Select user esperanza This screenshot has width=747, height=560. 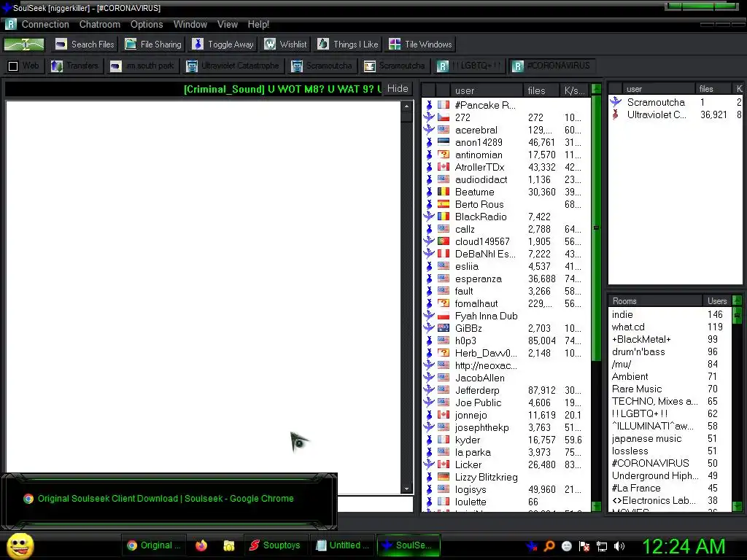[x=506, y=279]
